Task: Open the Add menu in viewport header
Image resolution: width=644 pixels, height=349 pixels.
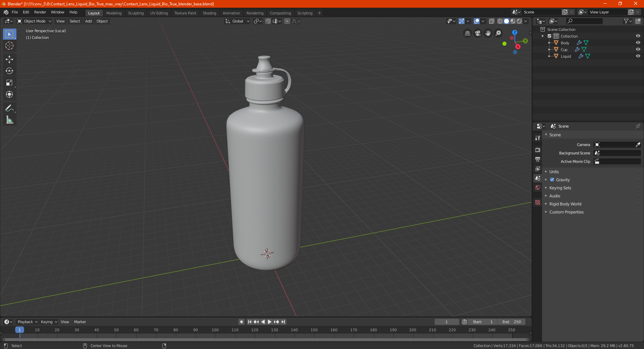Action: click(x=88, y=21)
